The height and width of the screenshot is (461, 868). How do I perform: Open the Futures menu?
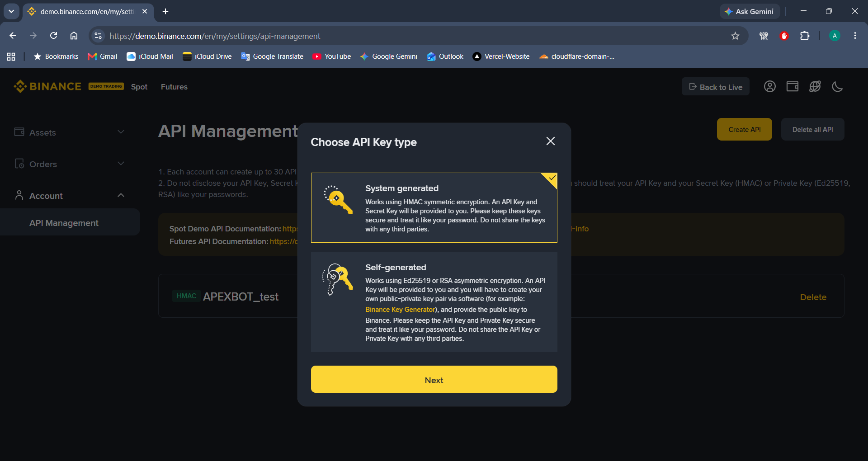click(x=174, y=87)
